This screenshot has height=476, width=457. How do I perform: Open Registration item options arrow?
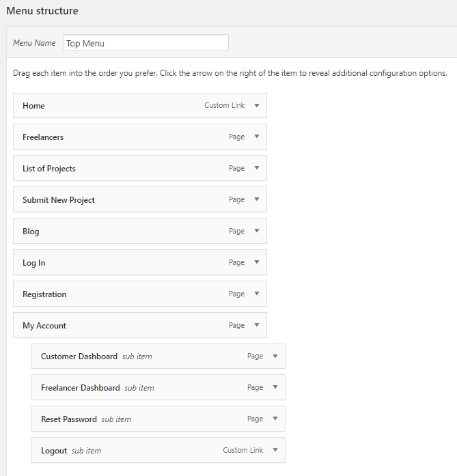click(257, 294)
